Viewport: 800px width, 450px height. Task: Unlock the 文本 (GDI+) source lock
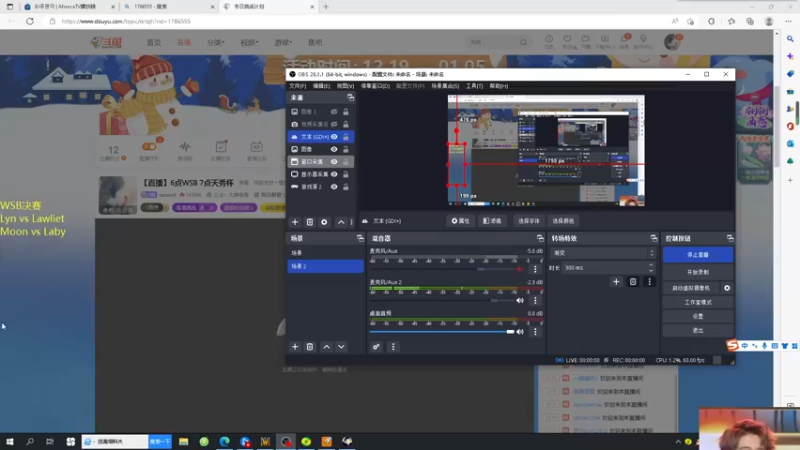pyautogui.click(x=346, y=137)
